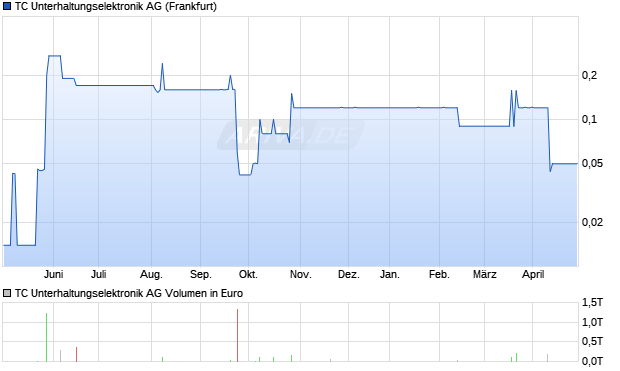Screen dimensions: 620x371
Task: Click the chart title TC Unterhaltungselektronik AG (Frankfurt)
Action: coord(116,7)
